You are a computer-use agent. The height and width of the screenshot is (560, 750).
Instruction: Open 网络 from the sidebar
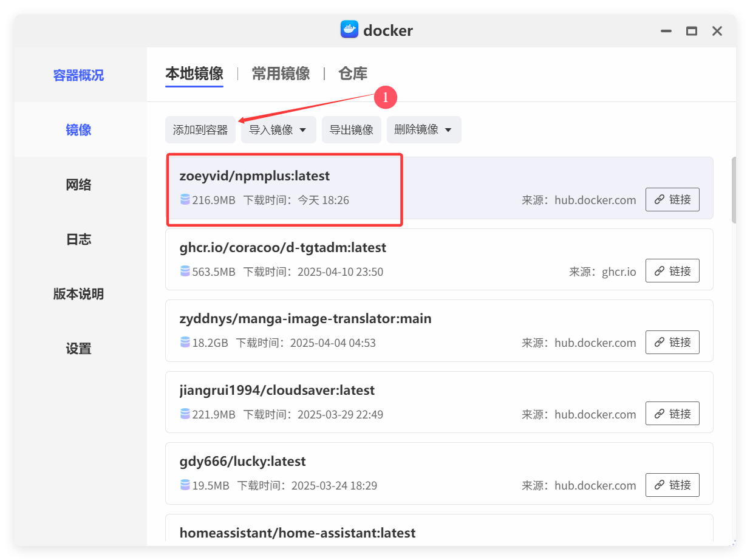pos(78,184)
